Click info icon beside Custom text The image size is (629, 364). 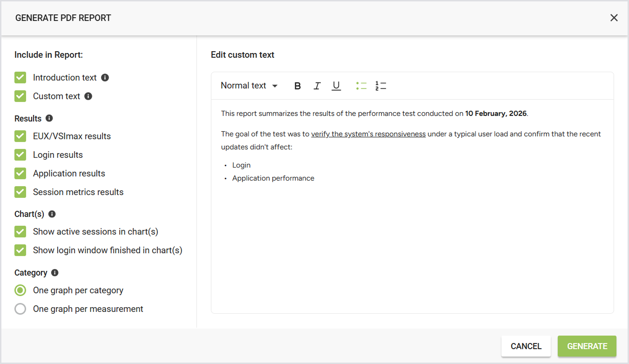[88, 96]
